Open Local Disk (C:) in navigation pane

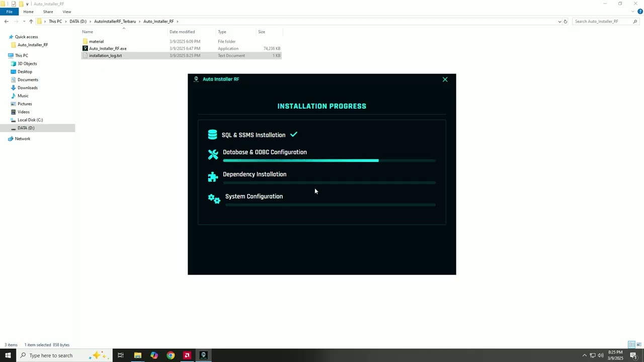30,120
